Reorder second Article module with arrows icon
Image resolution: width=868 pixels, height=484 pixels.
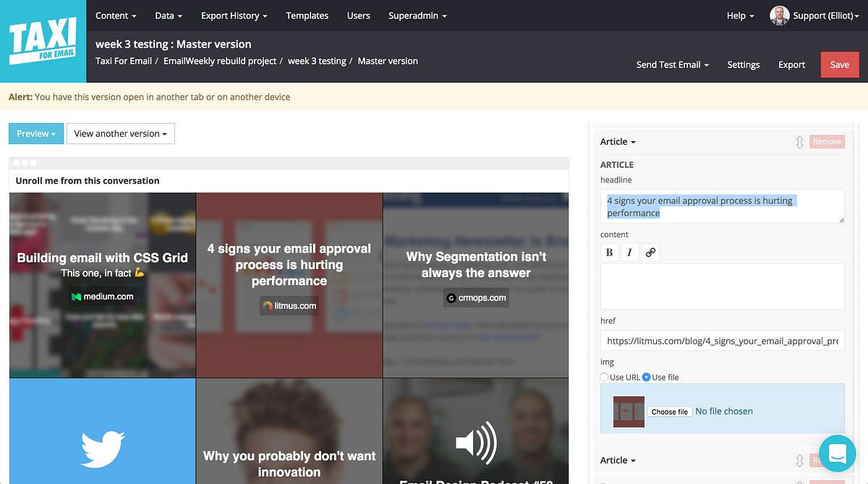point(799,460)
